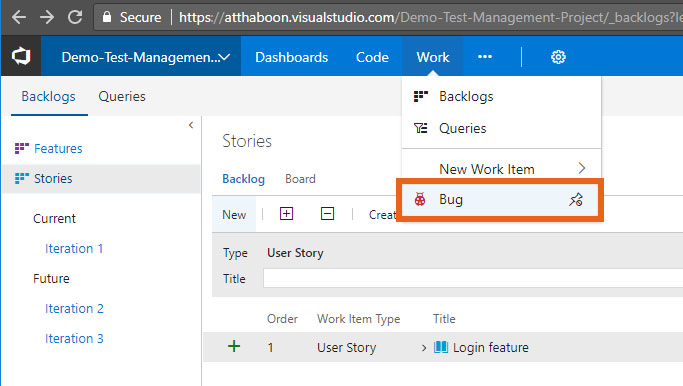Switch to the Board view tab
Screen dimensions: 683x386
coord(300,179)
